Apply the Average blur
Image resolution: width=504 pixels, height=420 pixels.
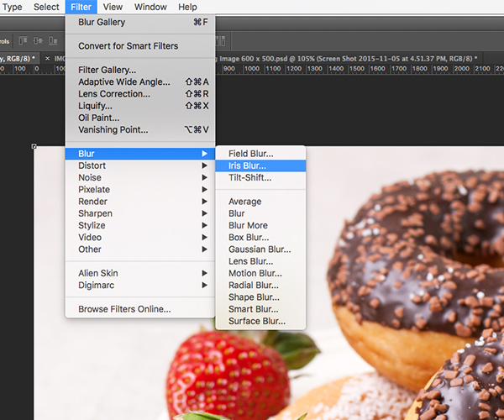(260, 202)
